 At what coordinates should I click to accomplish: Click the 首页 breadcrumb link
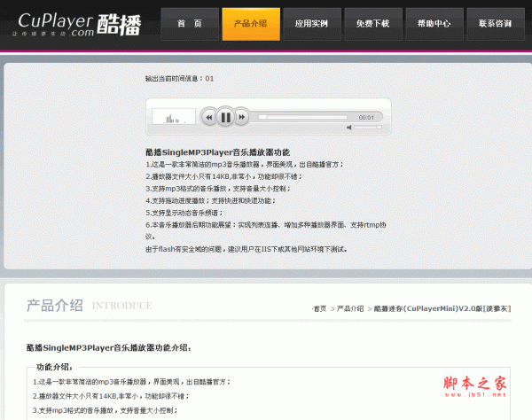point(319,309)
